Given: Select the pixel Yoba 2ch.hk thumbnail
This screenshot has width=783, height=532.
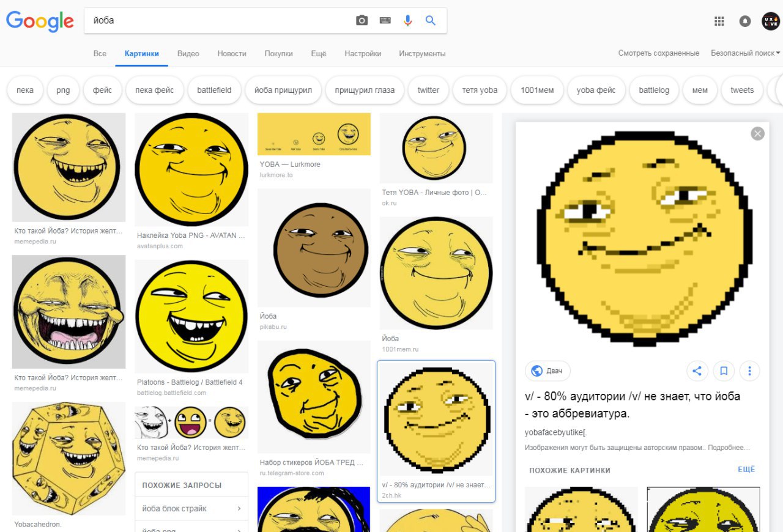Looking at the screenshot, I should (x=436, y=419).
